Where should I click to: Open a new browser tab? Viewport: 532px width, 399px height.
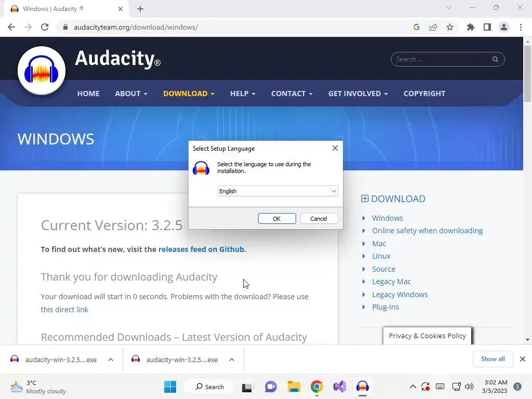[140, 9]
